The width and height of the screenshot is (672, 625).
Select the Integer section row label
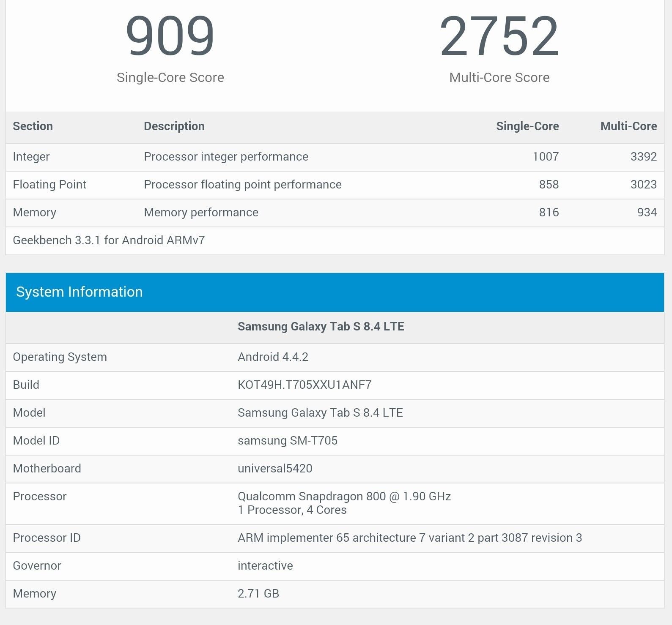(31, 157)
